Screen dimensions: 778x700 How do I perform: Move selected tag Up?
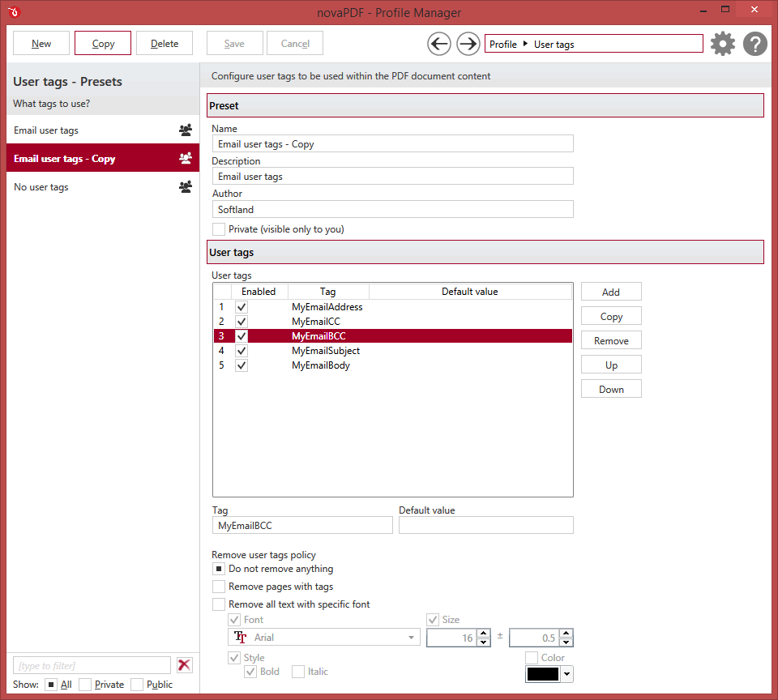pyautogui.click(x=611, y=365)
